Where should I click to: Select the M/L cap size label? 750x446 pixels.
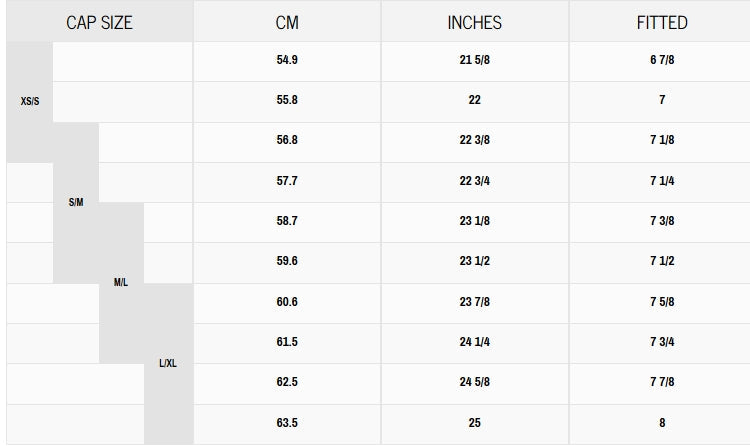tap(121, 282)
